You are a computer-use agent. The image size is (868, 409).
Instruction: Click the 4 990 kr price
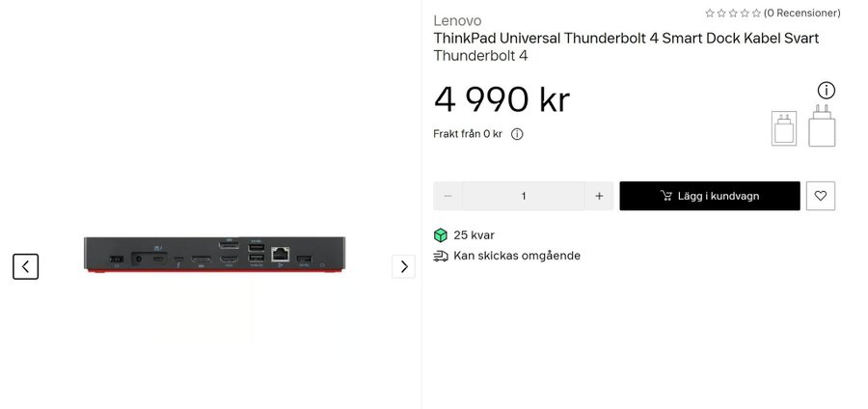pos(502,98)
